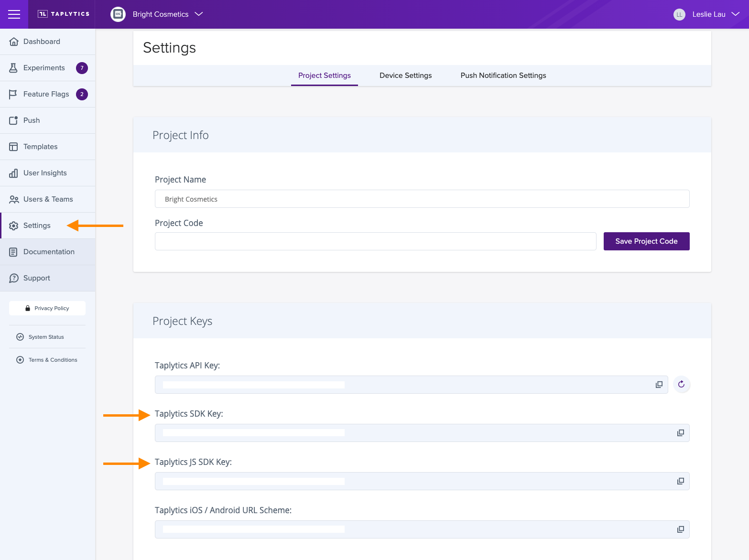749x560 pixels.
Task: Click the Settings gear icon
Action: click(14, 226)
